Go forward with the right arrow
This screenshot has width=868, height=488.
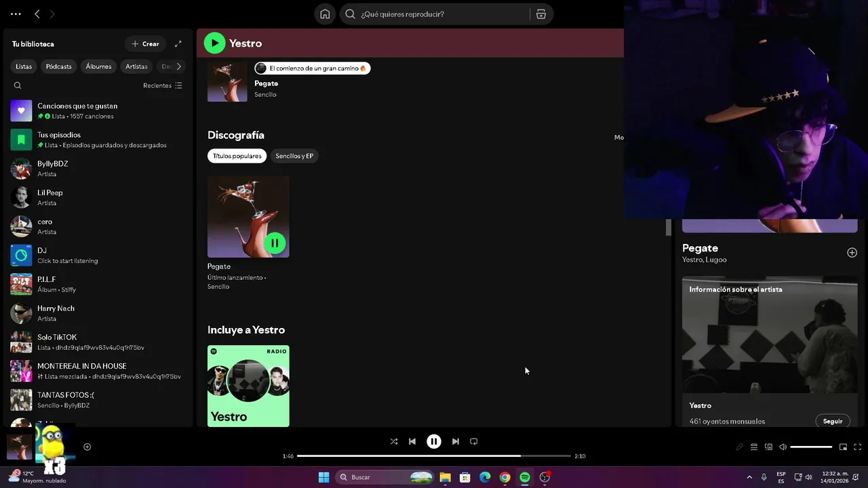[x=52, y=14]
